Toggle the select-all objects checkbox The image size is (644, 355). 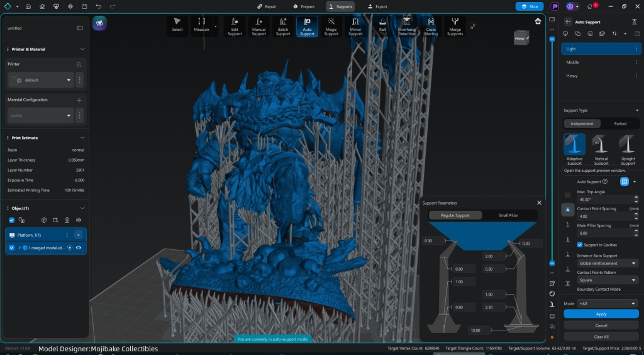(x=11, y=220)
